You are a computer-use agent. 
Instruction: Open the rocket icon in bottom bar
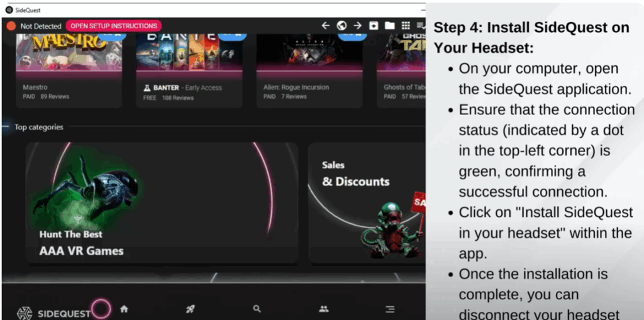click(x=190, y=309)
